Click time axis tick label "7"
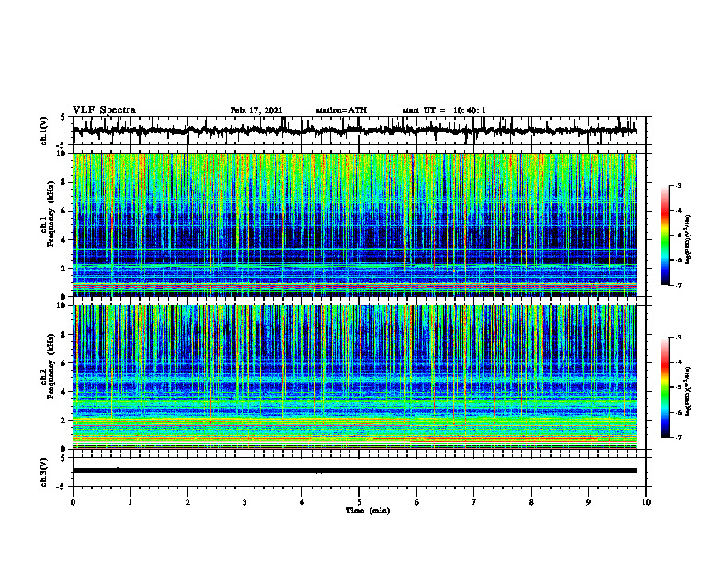The height and width of the screenshot is (563, 728). 474,502
